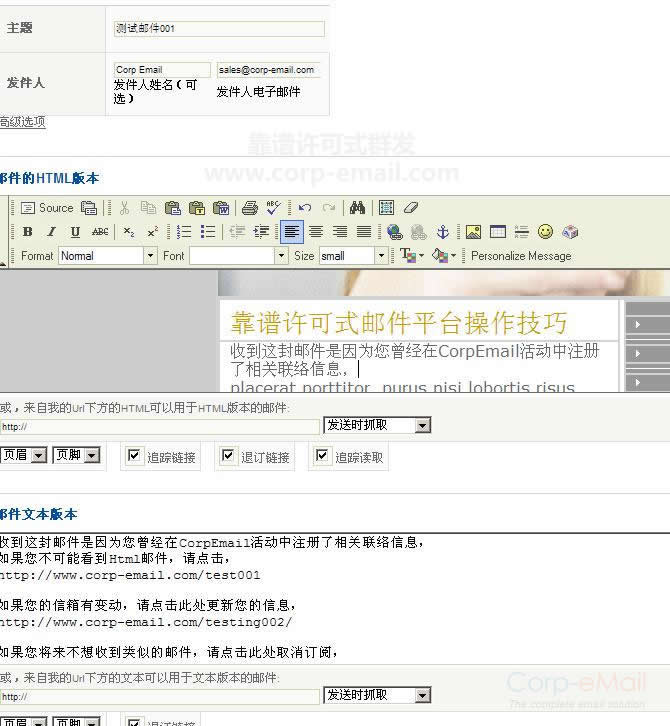Insert a smiley emoticon
Screen dimensions: 670x726
545,232
